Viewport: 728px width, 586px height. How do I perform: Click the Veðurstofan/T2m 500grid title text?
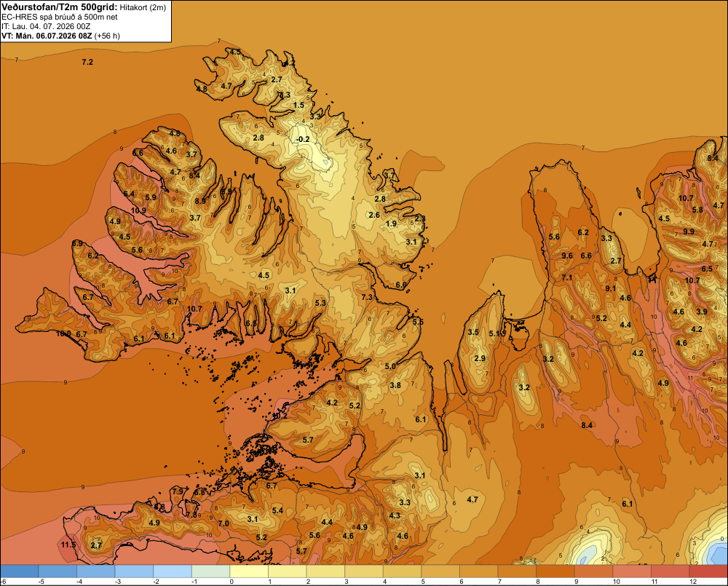click(x=60, y=7)
